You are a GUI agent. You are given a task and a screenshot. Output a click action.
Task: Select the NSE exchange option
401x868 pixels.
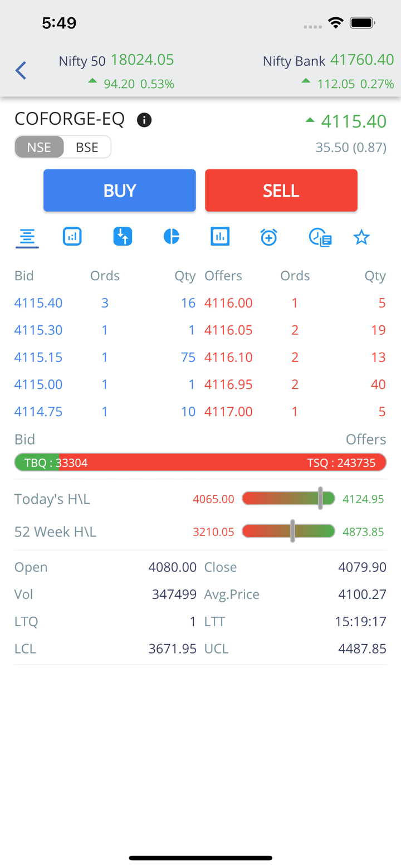click(39, 147)
